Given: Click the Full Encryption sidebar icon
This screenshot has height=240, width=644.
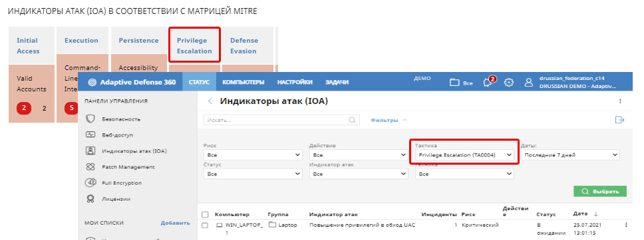Looking at the screenshot, I should 90,183.
